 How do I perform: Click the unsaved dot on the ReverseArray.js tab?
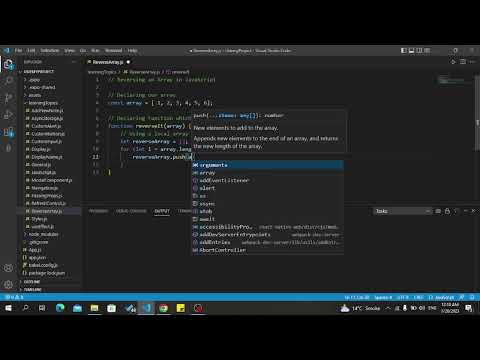click(x=128, y=62)
